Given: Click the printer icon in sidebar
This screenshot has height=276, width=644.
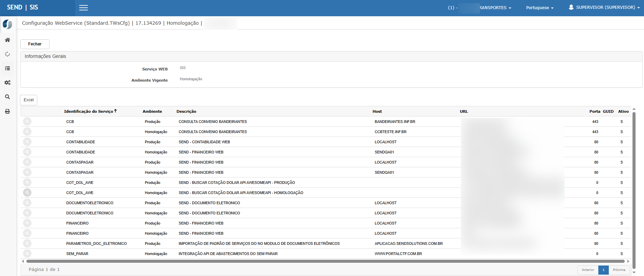Looking at the screenshot, I should pyautogui.click(x=7, y=111).
